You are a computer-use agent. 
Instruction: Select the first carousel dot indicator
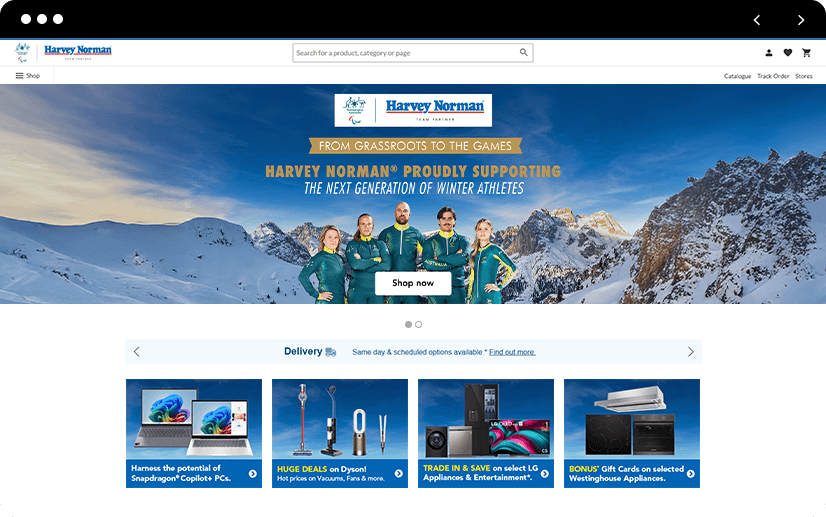(408, 325)
